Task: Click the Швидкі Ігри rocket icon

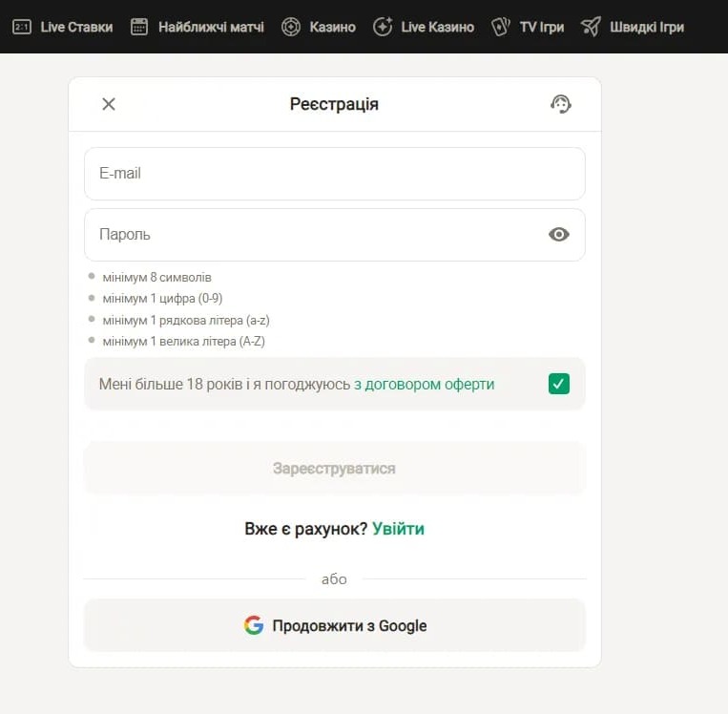Action: click(592, 27)
